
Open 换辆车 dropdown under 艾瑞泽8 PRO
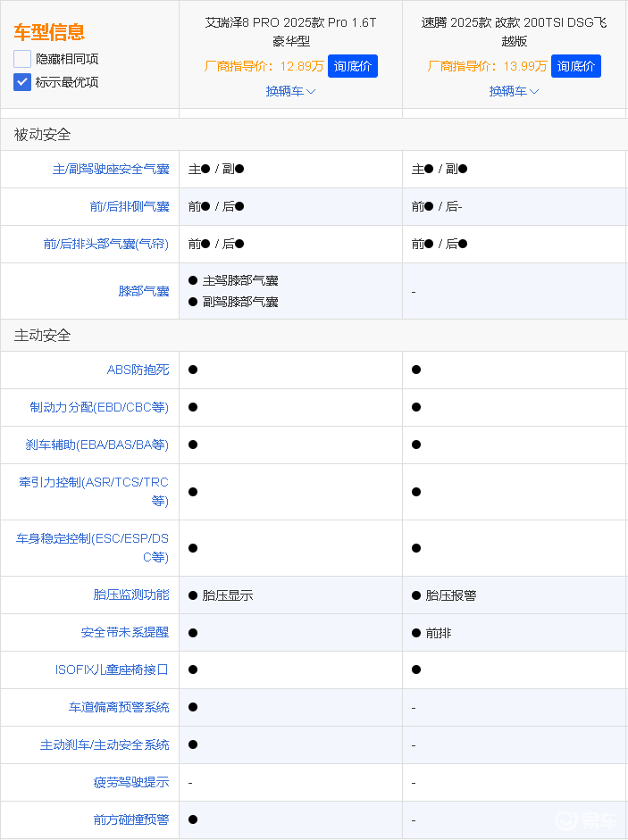pos(290,91)
